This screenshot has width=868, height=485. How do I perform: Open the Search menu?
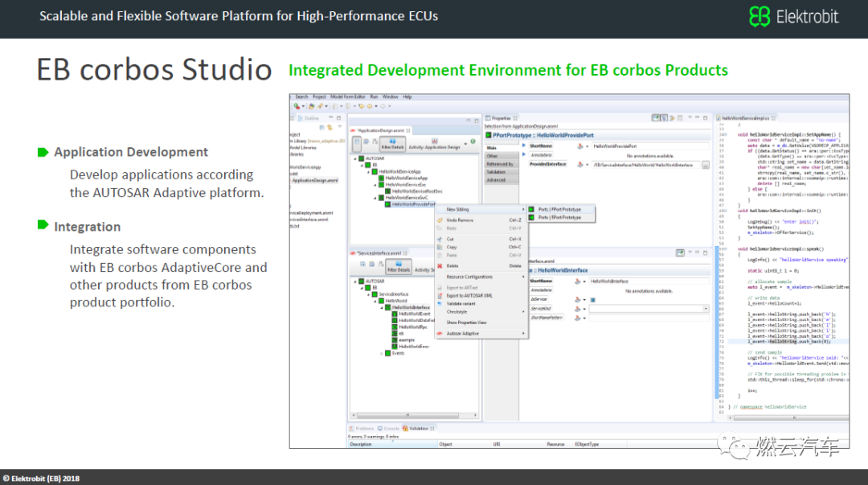[x=301, y=97]
